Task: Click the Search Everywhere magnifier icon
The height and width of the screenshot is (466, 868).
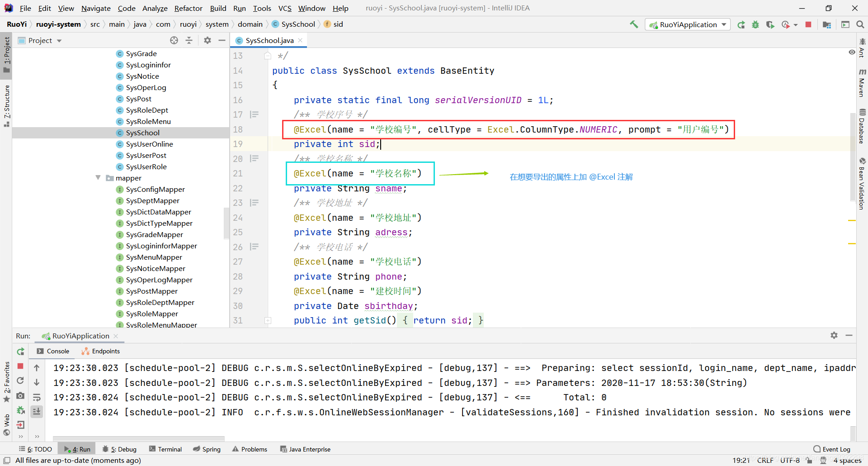Action: pos(860,24)
